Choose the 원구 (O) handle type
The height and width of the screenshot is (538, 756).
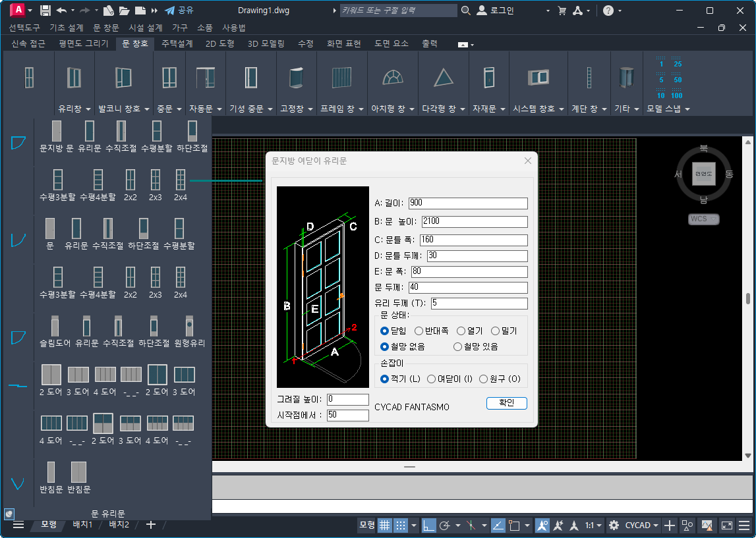click(x=483, y=379)
